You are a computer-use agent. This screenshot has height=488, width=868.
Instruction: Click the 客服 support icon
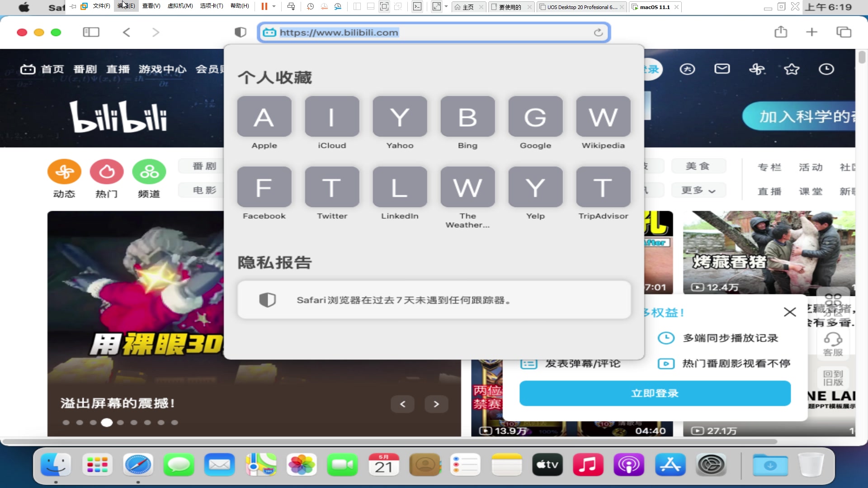click(833, 344)
